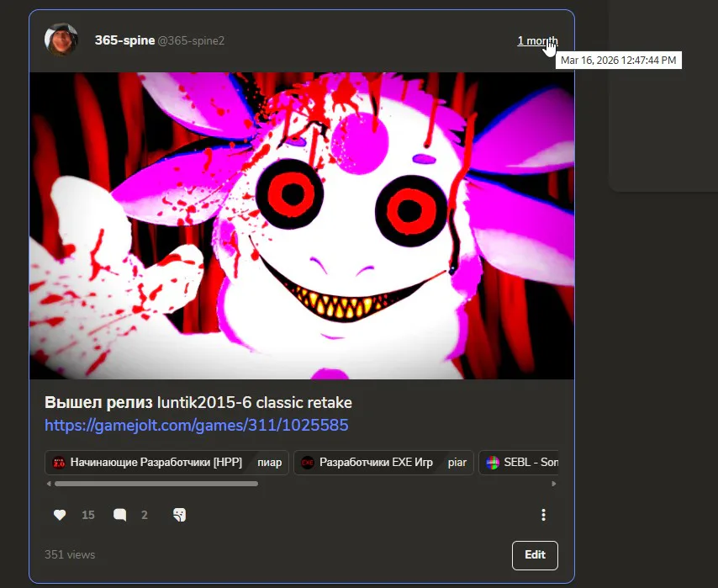Open the three-dot post options menu
The width and height of the screenshot is (718, 588).
[x=543, y=515]
